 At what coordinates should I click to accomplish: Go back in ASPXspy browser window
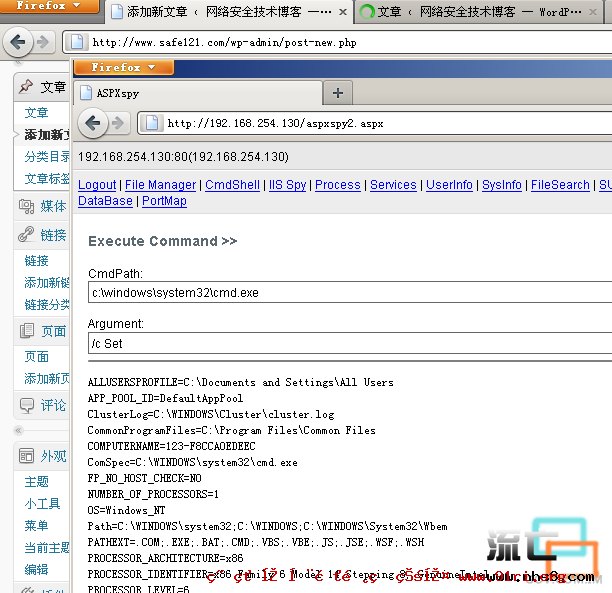(x=93, y=123)
